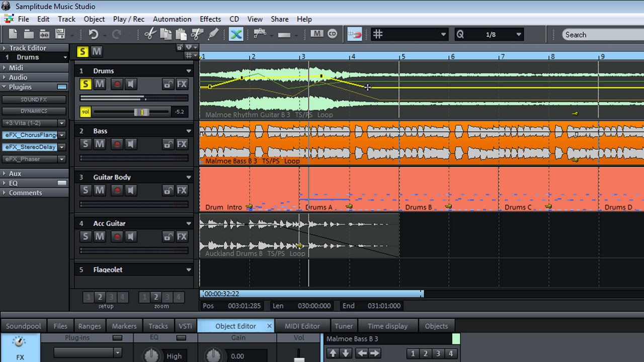Click the speaker icon on Guitar Body track
The height and width of the screenshot is (362, 644).
pos(131,191)
